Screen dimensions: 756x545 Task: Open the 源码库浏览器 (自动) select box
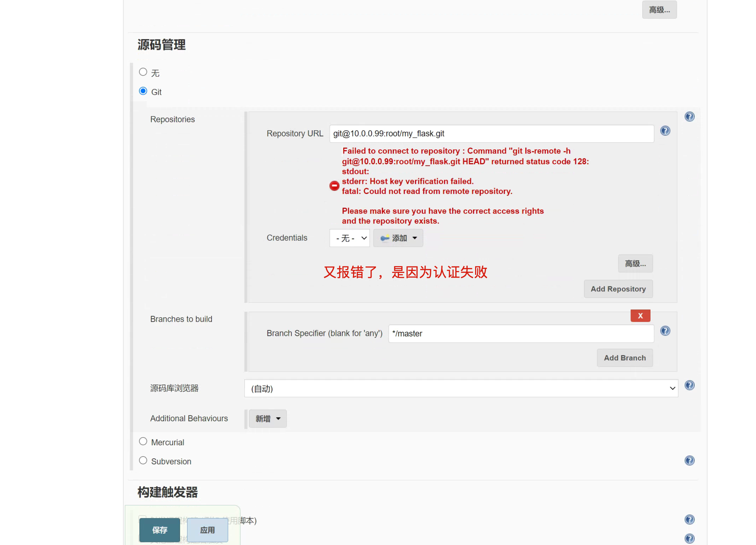coord(461,389)
